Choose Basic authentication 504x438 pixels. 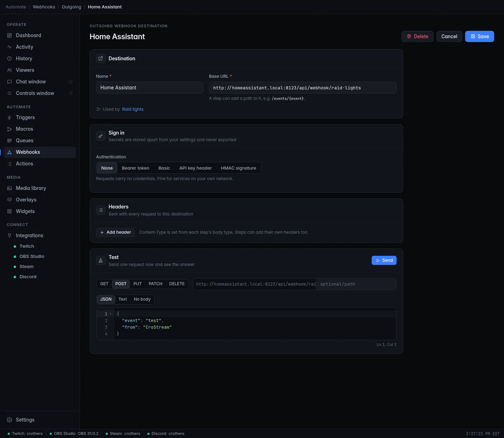(x=164, y=168)
